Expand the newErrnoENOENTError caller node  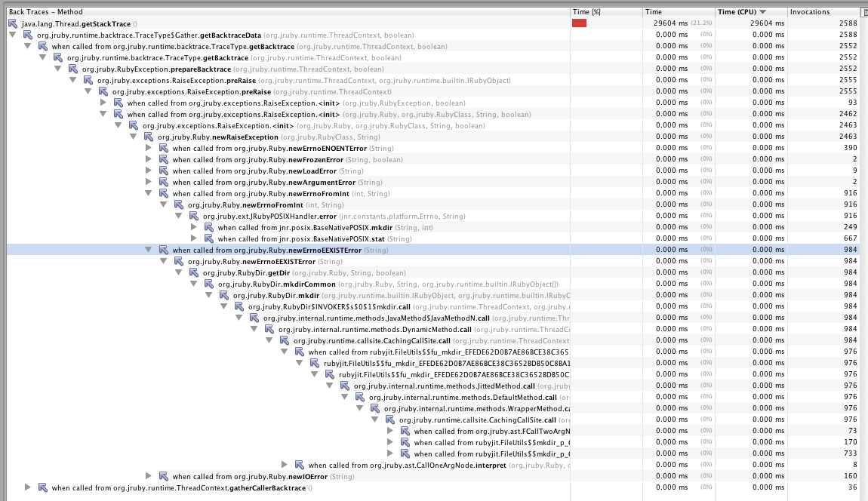149,148
